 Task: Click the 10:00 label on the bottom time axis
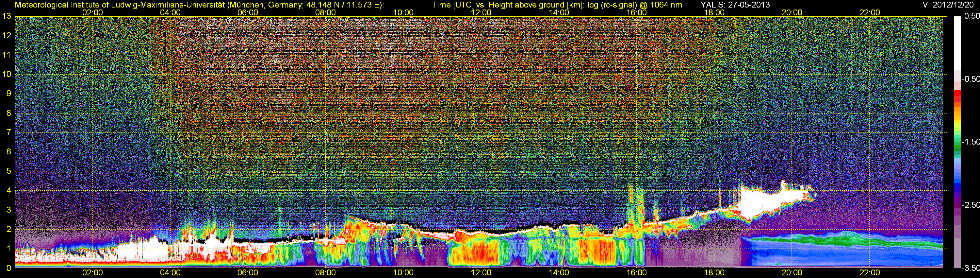click(403, 273)
